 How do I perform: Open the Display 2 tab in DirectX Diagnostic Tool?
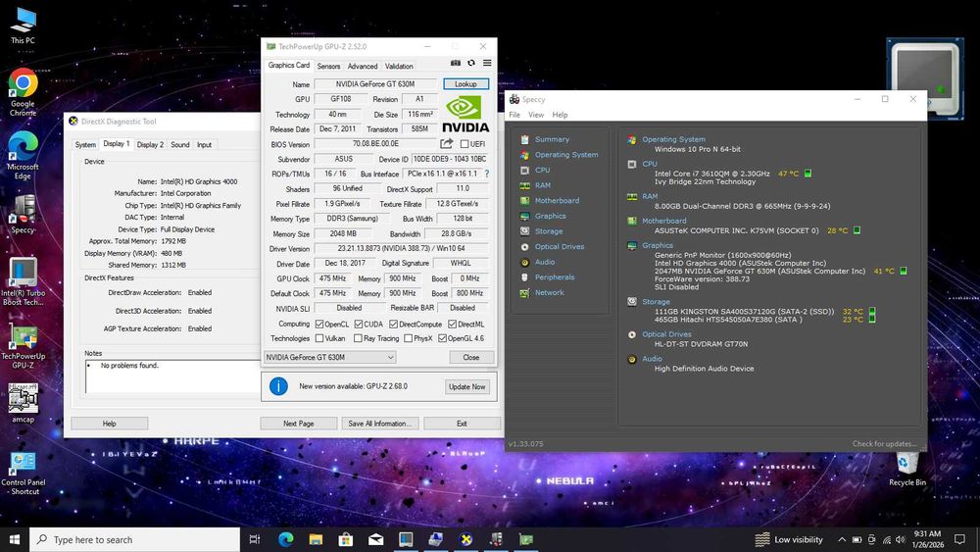point(150,144)
